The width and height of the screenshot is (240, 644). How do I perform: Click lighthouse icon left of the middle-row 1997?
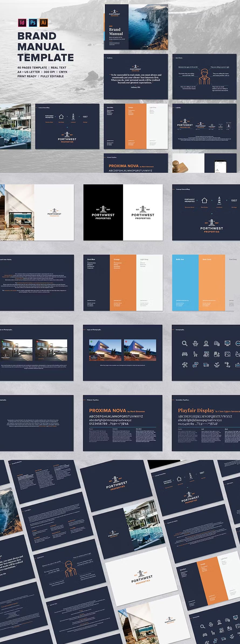(x=219, y=200)
